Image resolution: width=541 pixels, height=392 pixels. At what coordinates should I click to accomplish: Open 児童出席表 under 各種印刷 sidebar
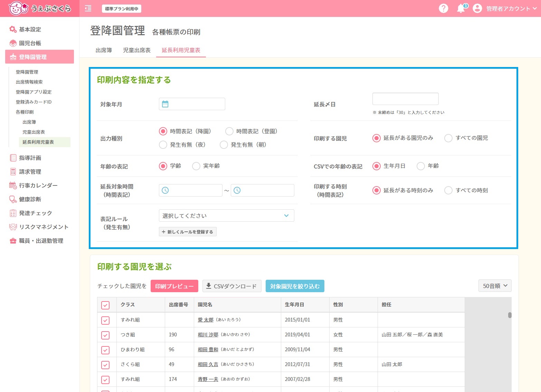tap(34, 132)
